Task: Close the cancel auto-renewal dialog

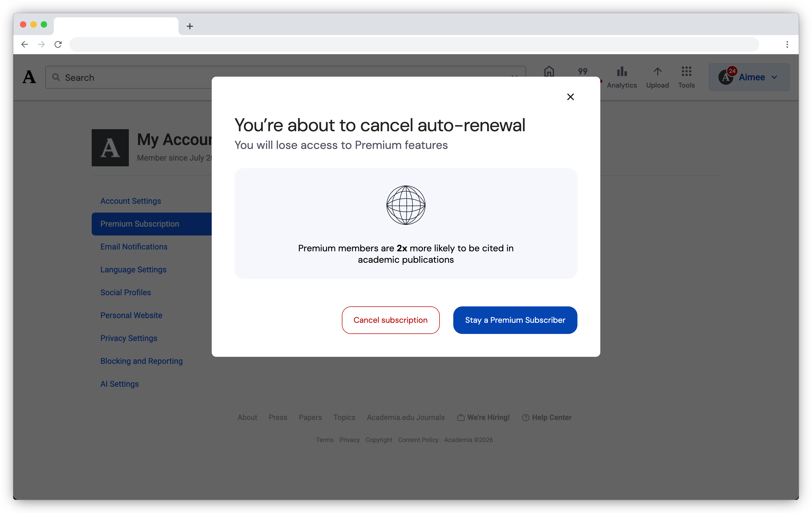Action: click(x=570, y=97)
